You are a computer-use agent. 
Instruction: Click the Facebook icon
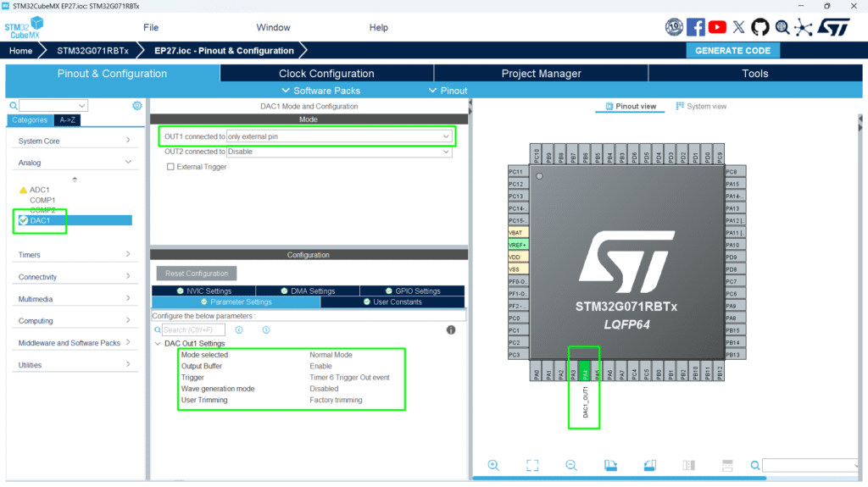[696, 27]
